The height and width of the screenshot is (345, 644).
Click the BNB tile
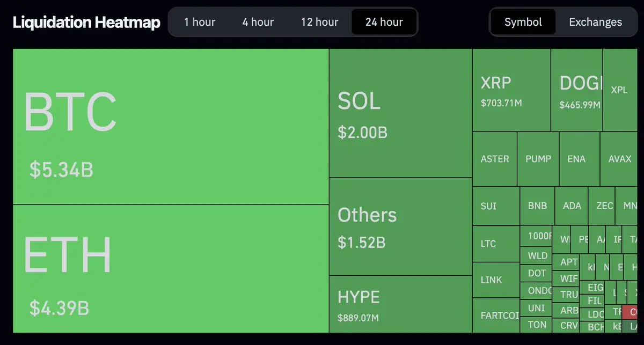tap(537, 206)
